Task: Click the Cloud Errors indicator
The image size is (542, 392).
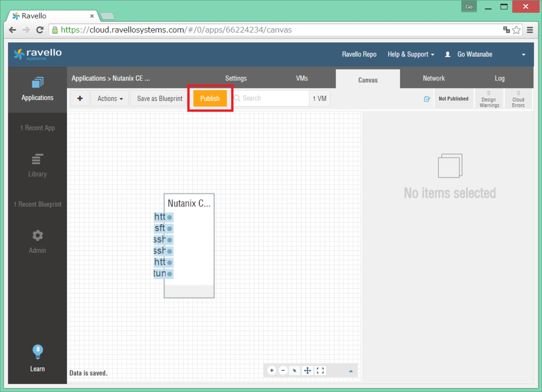Action: tap(518, 99)
